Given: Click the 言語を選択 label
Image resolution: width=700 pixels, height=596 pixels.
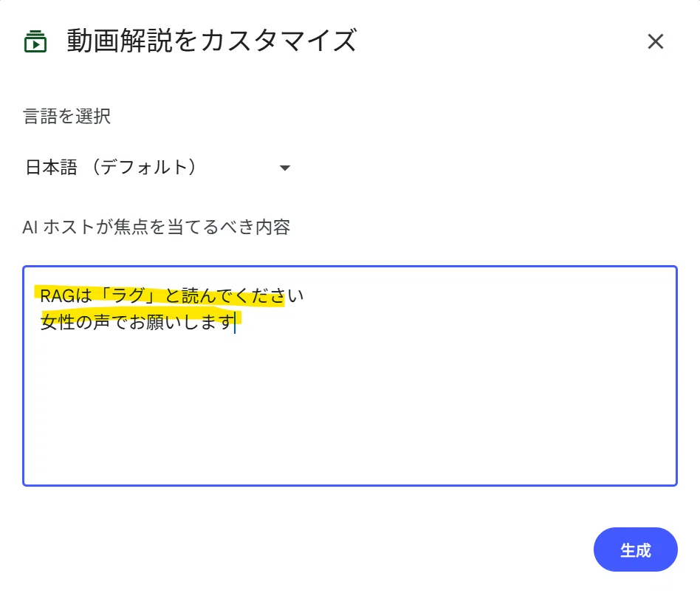Looking at the screenshot, I should pos(67,117).
